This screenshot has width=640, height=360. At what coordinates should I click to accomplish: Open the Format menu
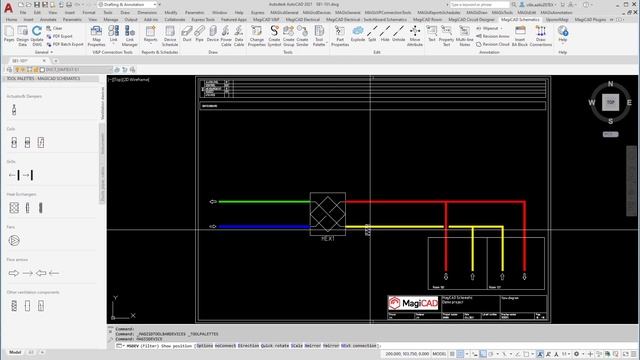(89, 12)
